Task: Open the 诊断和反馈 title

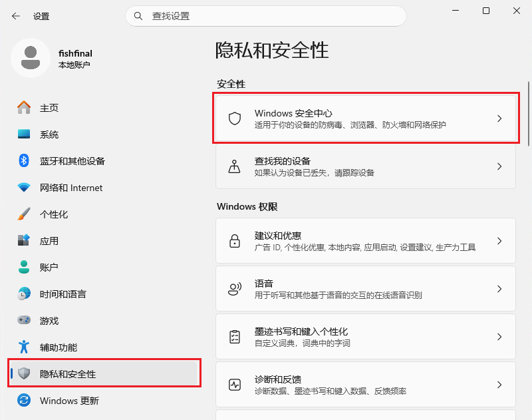Action: click(x=278, y=379)
